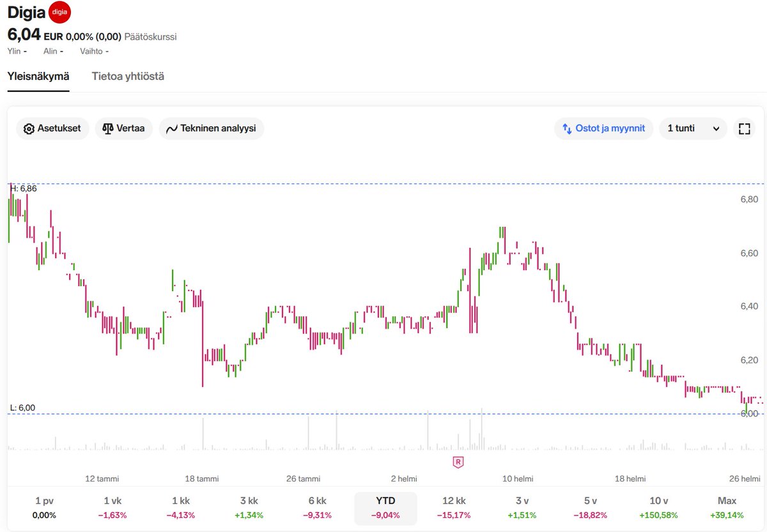Image resolution: width=767 pixels, height=532 pixels.
Task: Expand the 1 tunti interval dropdown
Action: tap(693, 128)
